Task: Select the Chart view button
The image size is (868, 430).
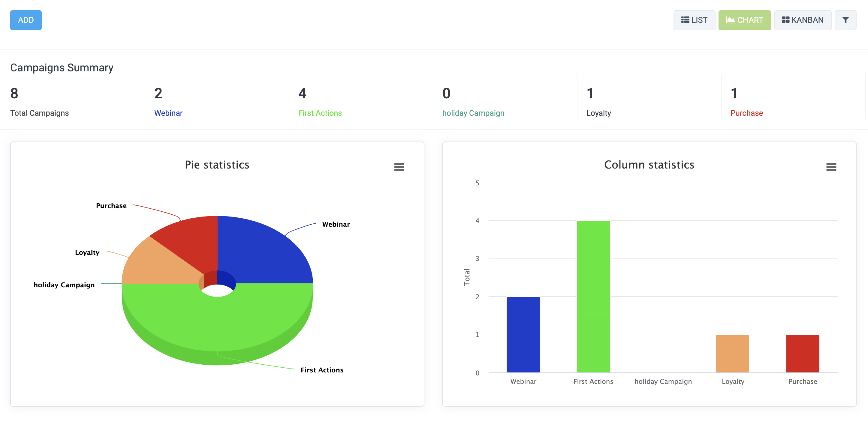Action: point(744,20)
